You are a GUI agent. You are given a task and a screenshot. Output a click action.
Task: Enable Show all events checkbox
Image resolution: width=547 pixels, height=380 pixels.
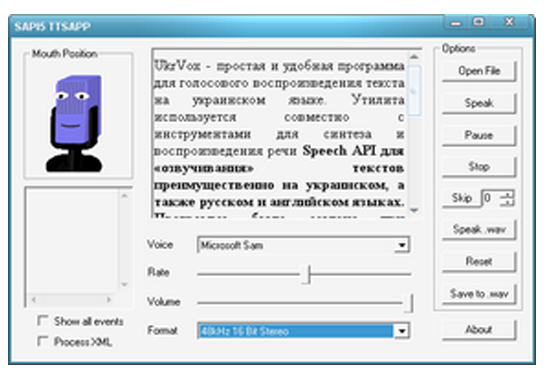point(43,321)
